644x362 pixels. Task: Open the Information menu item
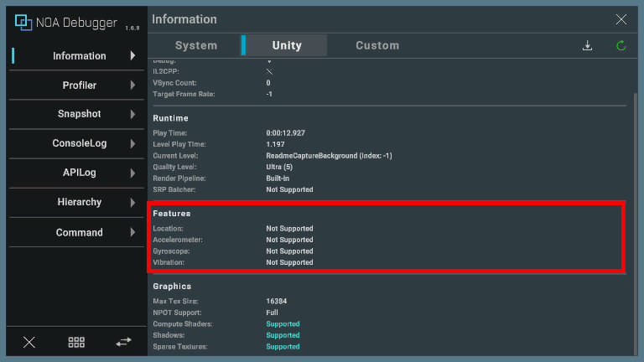pyautogui.click(x=76, y=56)
